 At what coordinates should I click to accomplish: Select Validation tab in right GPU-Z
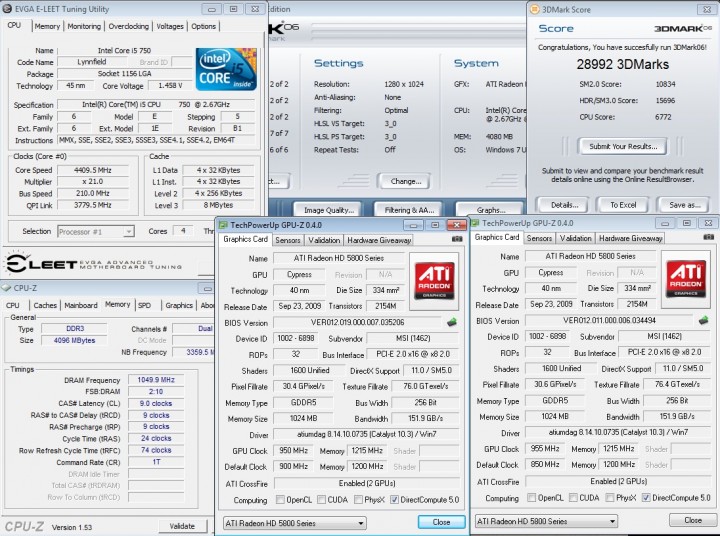[x=576, y=238]
